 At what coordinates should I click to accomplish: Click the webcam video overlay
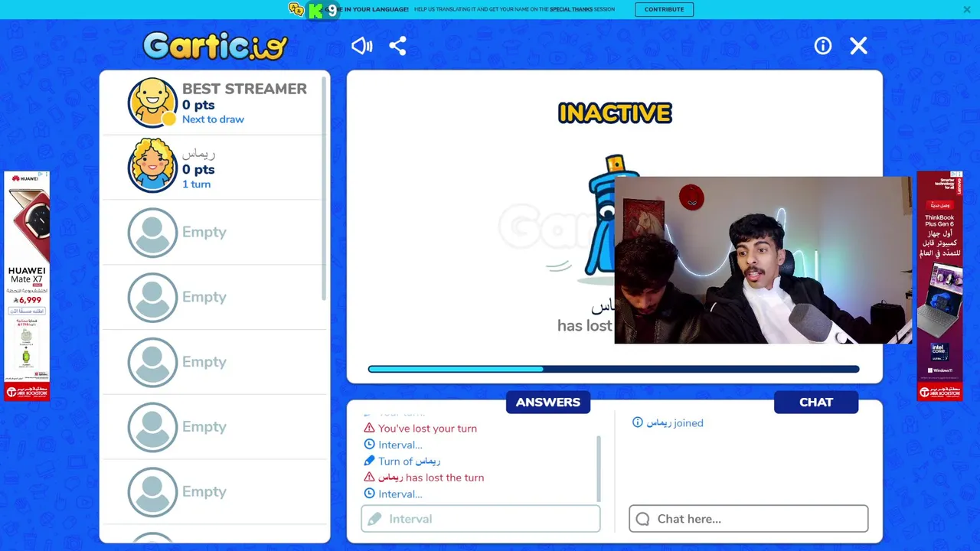click(x=763, y=260)
